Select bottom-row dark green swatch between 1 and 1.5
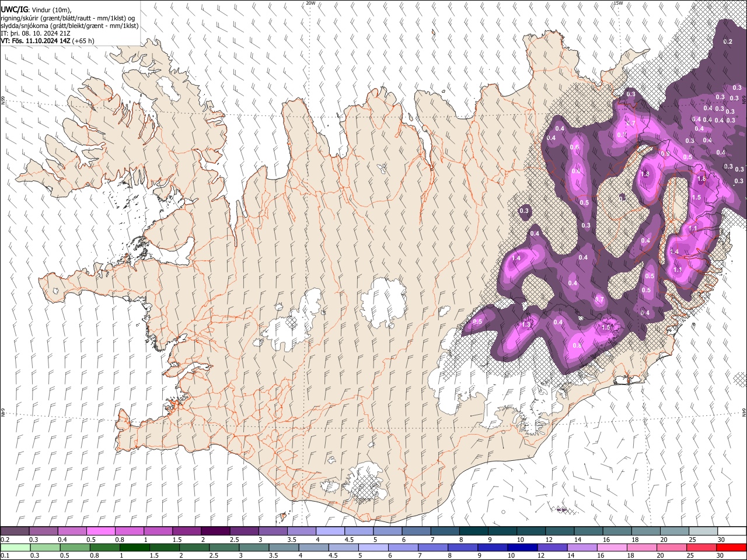747x560 pixels. [x=134, y=547]
